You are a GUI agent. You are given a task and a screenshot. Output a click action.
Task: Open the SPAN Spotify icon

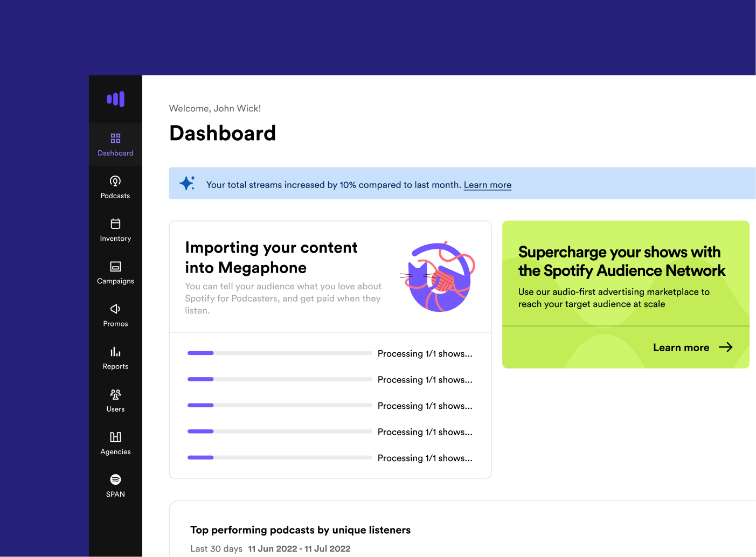[x=115, y=479]
